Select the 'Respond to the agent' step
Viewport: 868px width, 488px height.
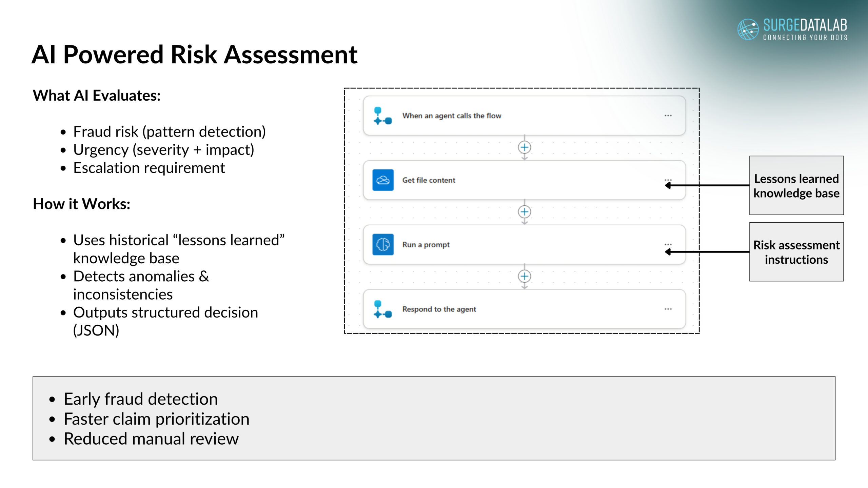[x=439, y=309]
